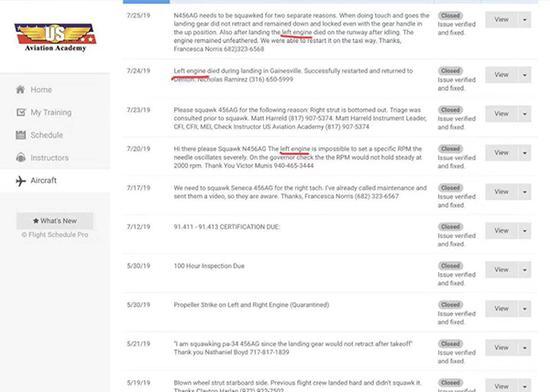Screen dimensions: 550x392
Task: View the 7/20/19 RPM oscillation squawk
Action: click(x=502, y=153)
